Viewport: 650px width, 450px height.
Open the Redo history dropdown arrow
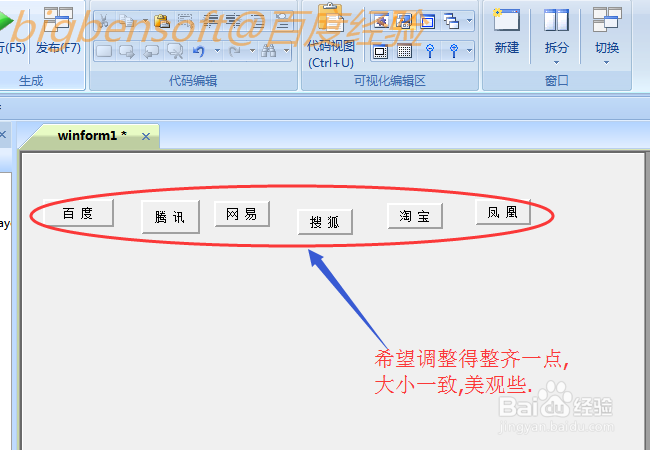click(x=252, y=51)
